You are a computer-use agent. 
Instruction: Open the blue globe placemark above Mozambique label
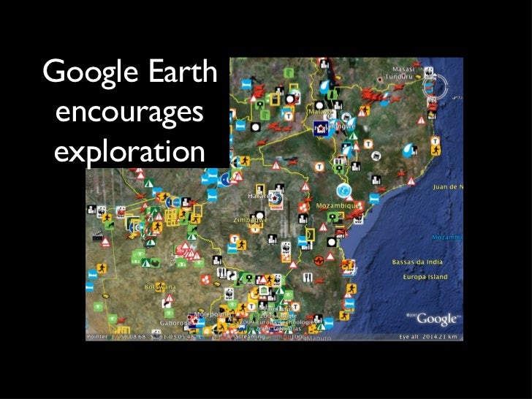[x=343, y=190]
